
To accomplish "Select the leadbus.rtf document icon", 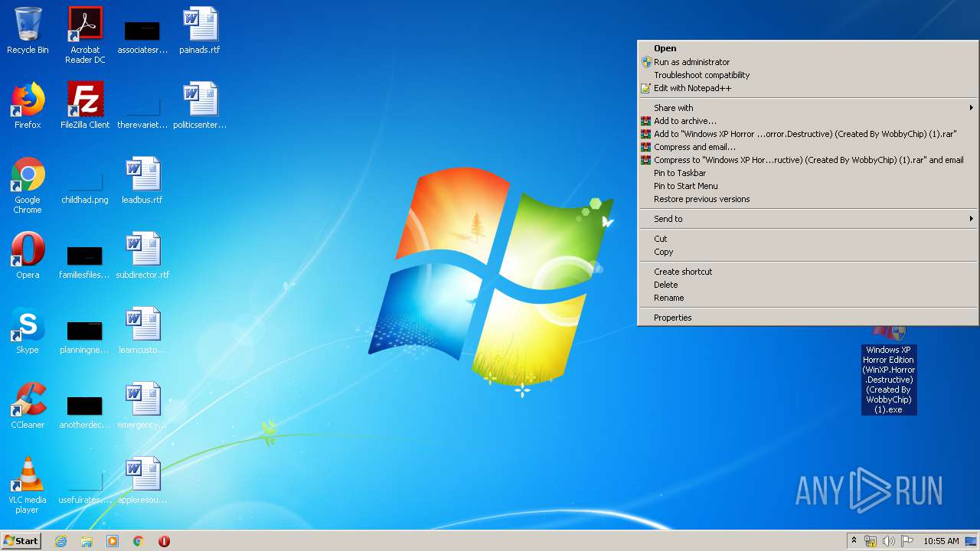I will pos(142,181).
